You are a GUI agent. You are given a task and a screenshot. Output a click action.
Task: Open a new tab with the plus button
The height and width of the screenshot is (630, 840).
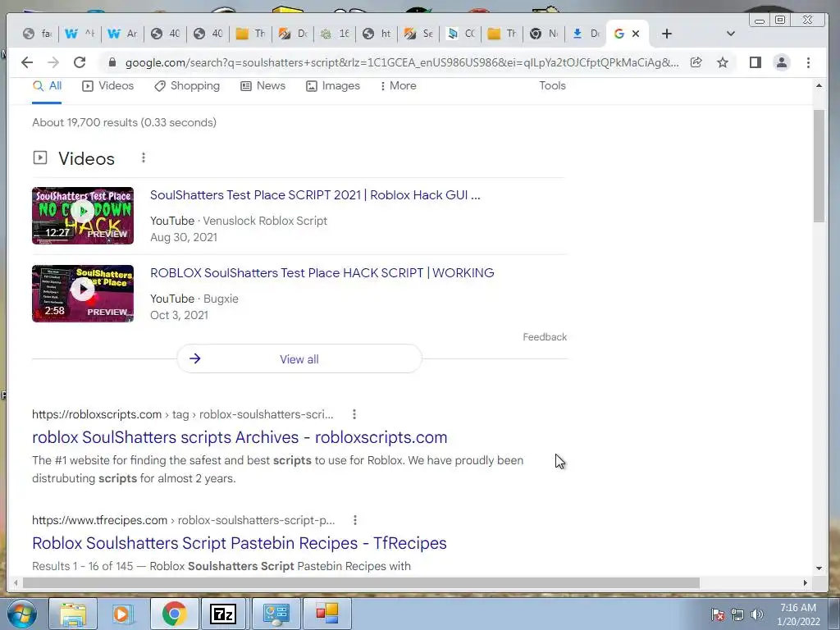click(666, 34)
